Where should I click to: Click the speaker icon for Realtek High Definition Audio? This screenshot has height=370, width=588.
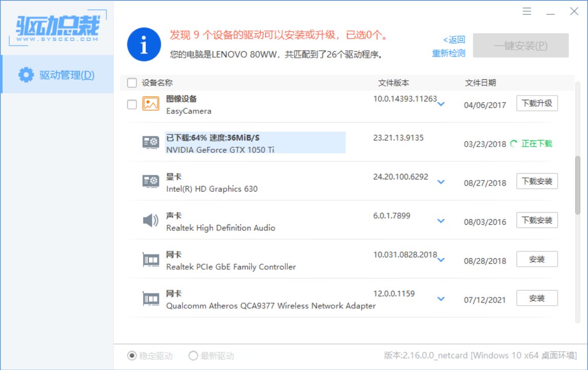(150, 221)
